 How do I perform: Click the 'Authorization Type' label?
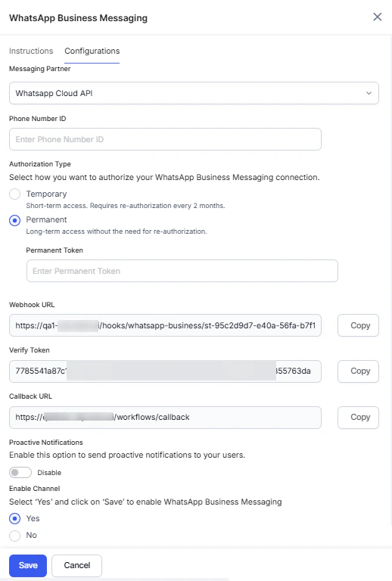pyautogui.click(x=40, y=163)
